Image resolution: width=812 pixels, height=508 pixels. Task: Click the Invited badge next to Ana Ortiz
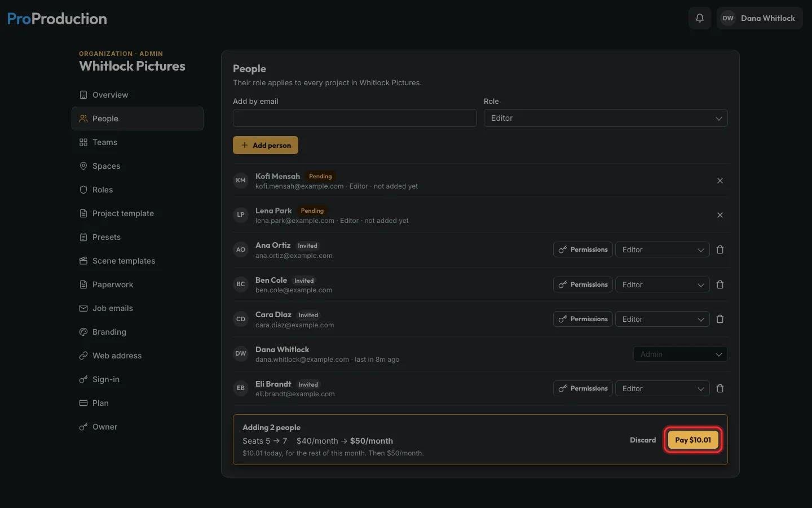tap(307, 246)
